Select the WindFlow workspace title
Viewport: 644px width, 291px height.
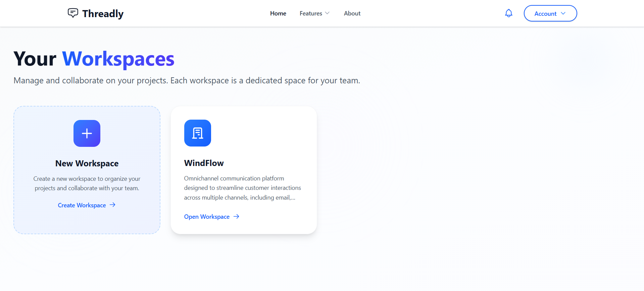pos(204,163)
